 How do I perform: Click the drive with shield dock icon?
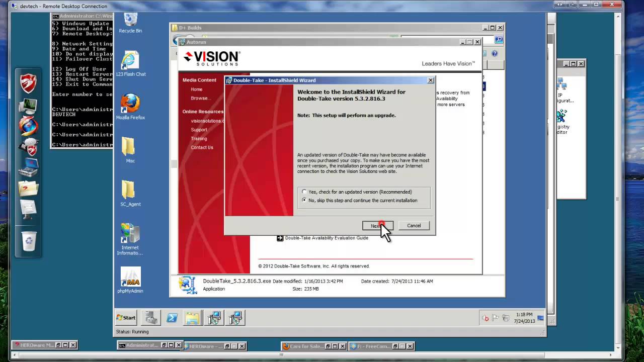pos(28,147)
